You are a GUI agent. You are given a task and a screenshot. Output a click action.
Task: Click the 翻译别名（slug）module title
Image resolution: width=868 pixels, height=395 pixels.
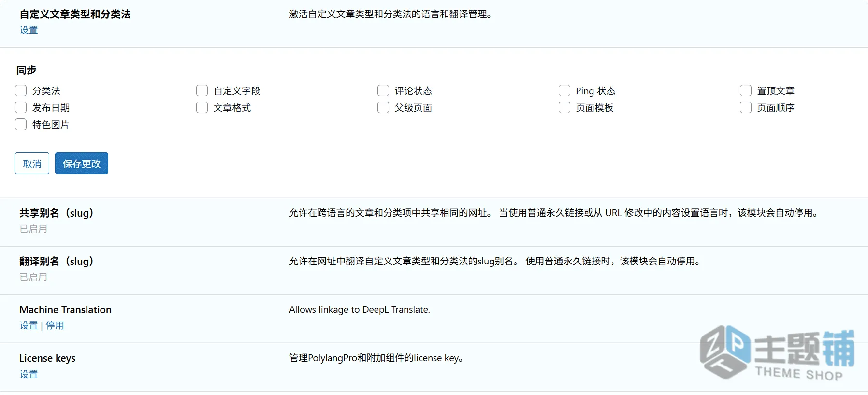click(57, 261)
